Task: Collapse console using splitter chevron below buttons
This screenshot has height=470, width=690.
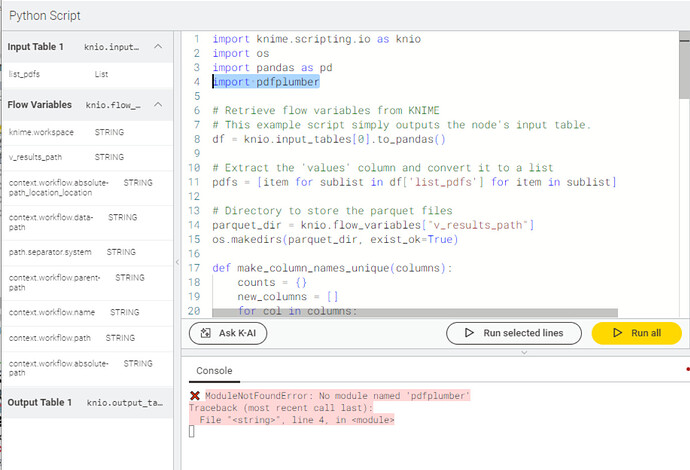Action: pyautogui.click(x=524, y=352)
